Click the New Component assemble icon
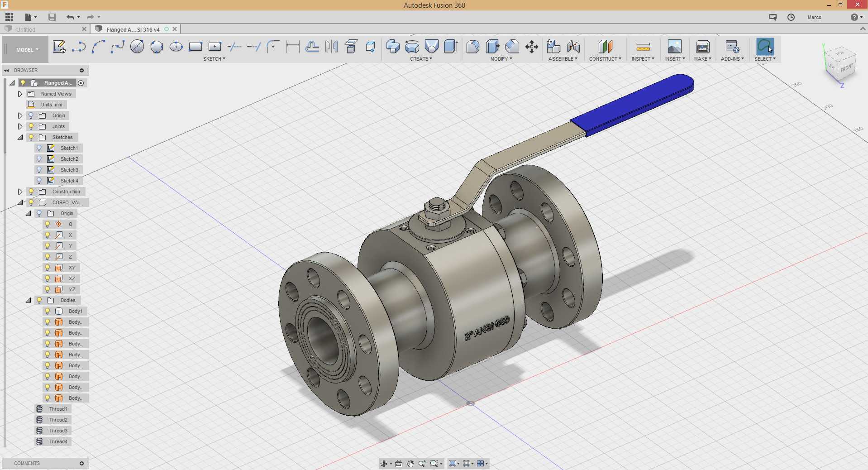 553,47
